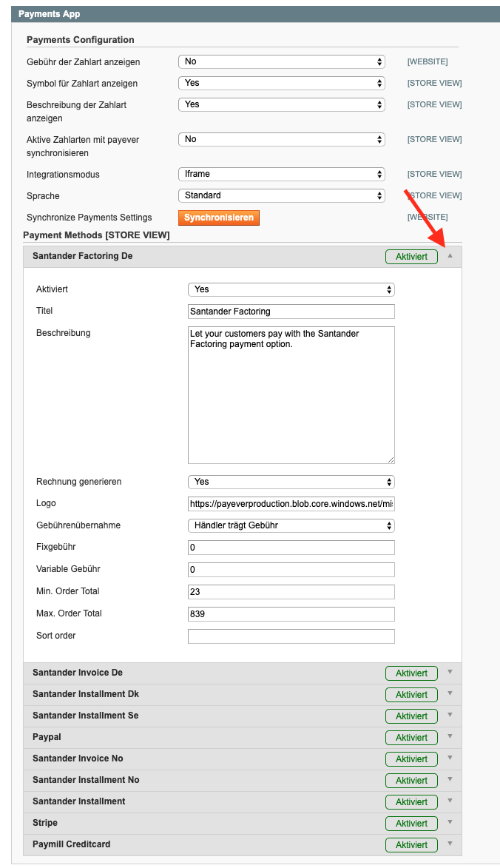Screen dimensions: 500x868
Task: Click Aktiviert badge for Paypal
Action: click(411, 737)
